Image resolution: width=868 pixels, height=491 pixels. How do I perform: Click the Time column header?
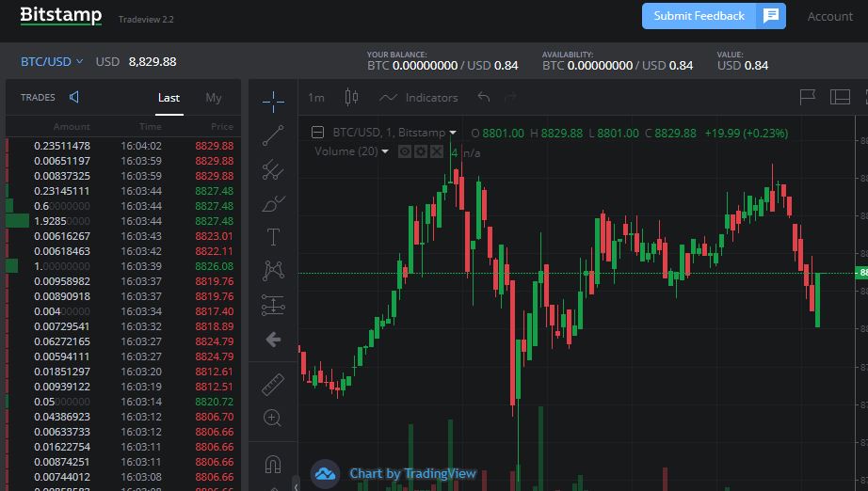(x=150, y=127)
